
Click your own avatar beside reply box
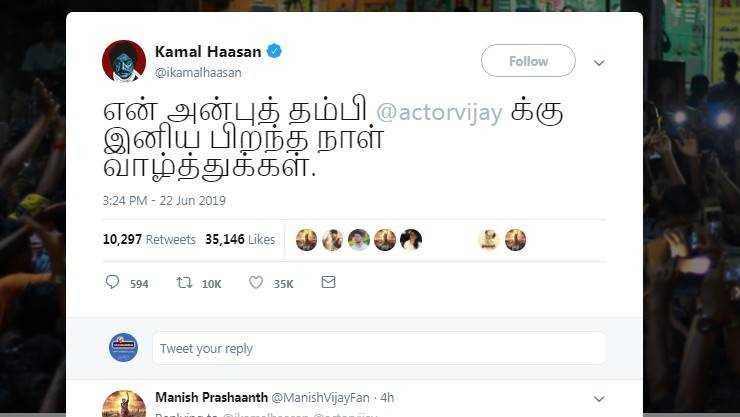(124, 347)
